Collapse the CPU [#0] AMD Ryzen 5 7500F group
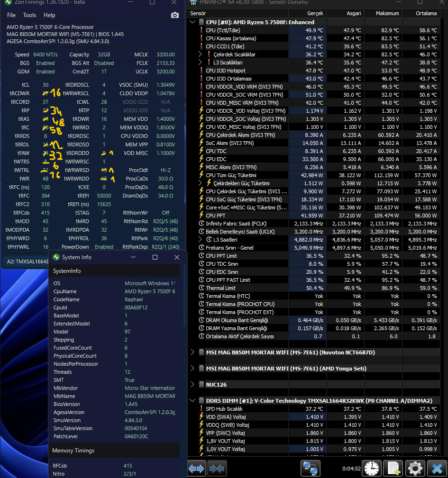Screen dimensions: 448x478 192,22
